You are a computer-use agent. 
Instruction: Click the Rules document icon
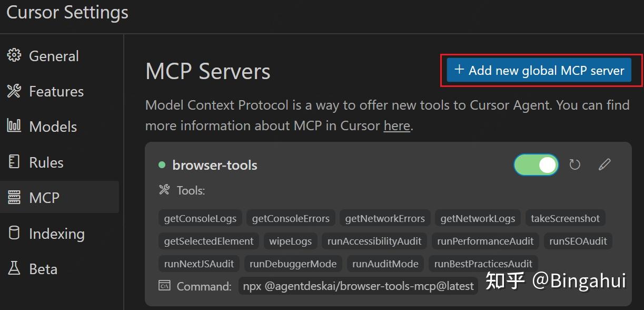[14, 162]
